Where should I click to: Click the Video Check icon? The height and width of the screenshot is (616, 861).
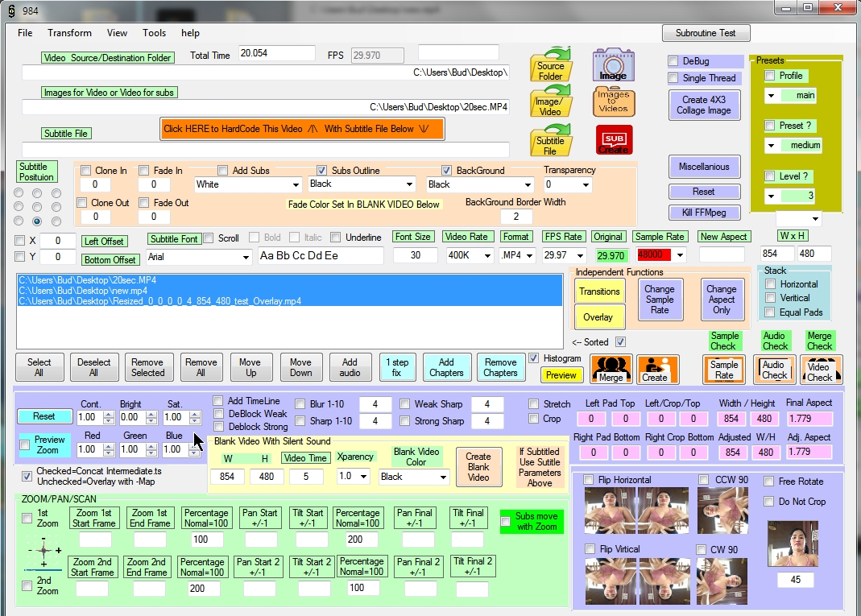point(821,370)
